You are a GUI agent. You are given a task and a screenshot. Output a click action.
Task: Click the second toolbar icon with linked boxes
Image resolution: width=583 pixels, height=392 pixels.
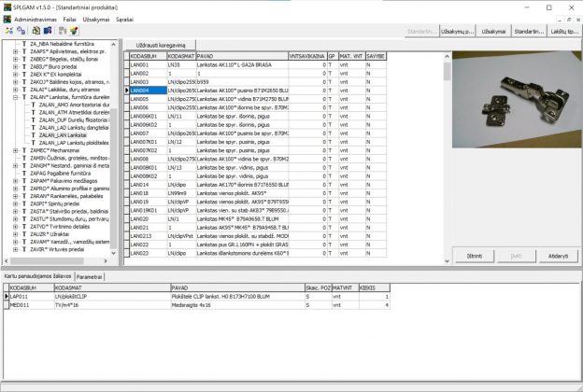pos(21,32)
